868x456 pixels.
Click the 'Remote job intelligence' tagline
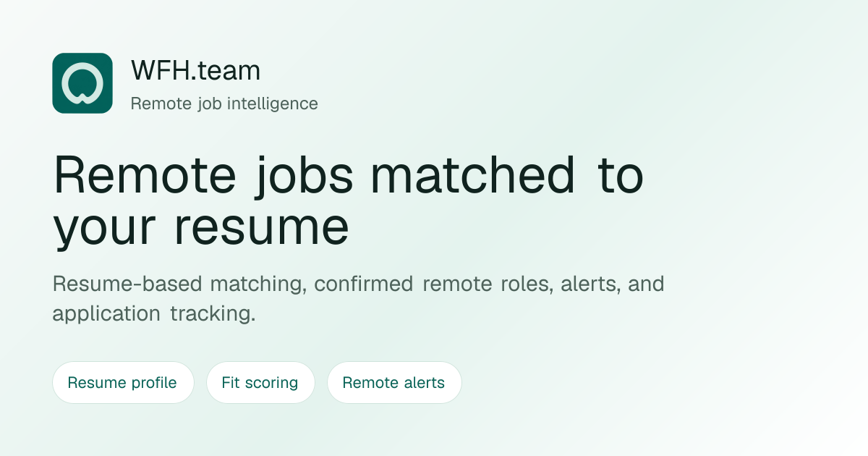point(224,104)
